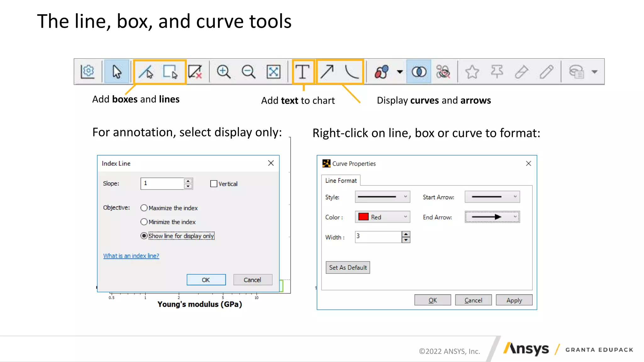The image size is (644, 362).
Task: Expand the End Arrow dropdown
Action: point(492,217)
